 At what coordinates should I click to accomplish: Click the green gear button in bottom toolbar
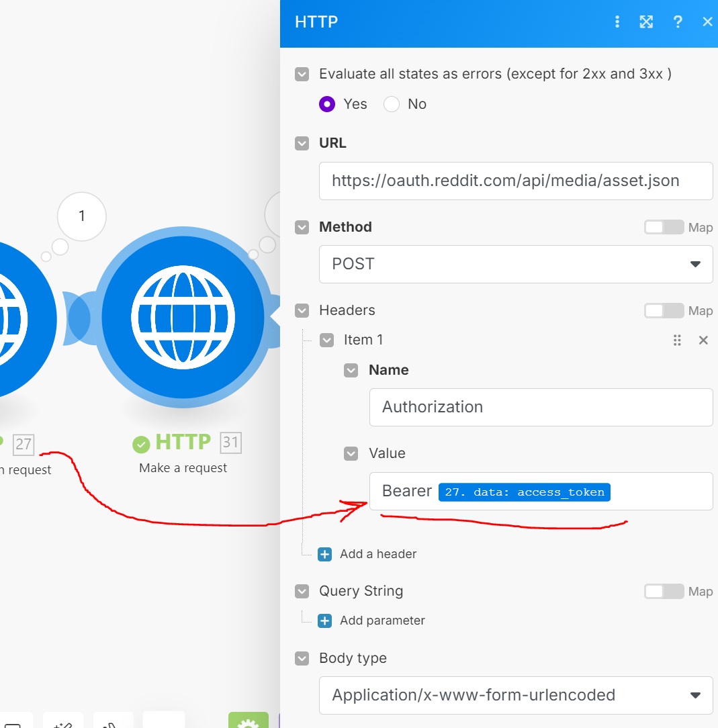click(249, 721)
